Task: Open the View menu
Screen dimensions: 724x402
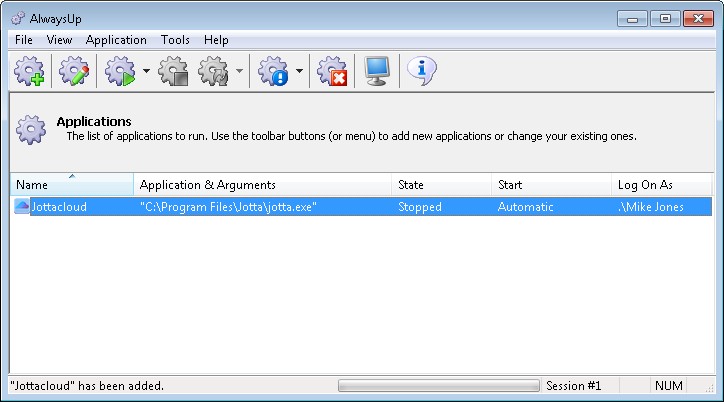Action: [x=59, y=40]
